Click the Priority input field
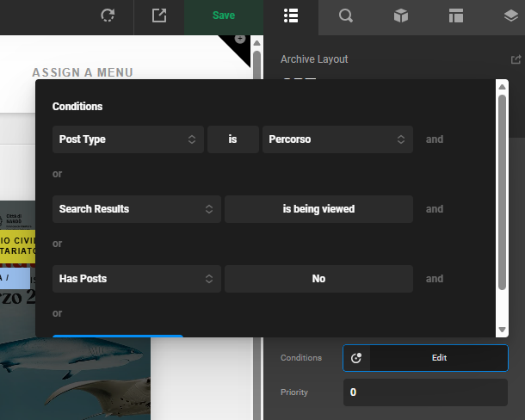This screenshot has height=420, width=525. point(425,392)
